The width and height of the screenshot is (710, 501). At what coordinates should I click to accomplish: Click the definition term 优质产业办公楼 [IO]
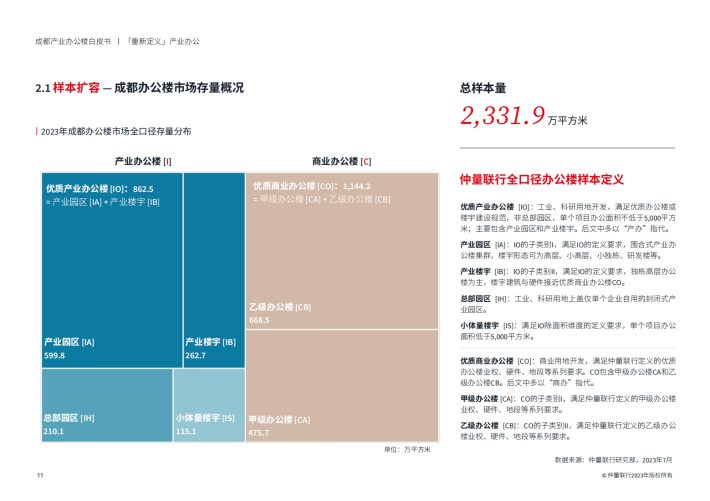coord(497,207)
